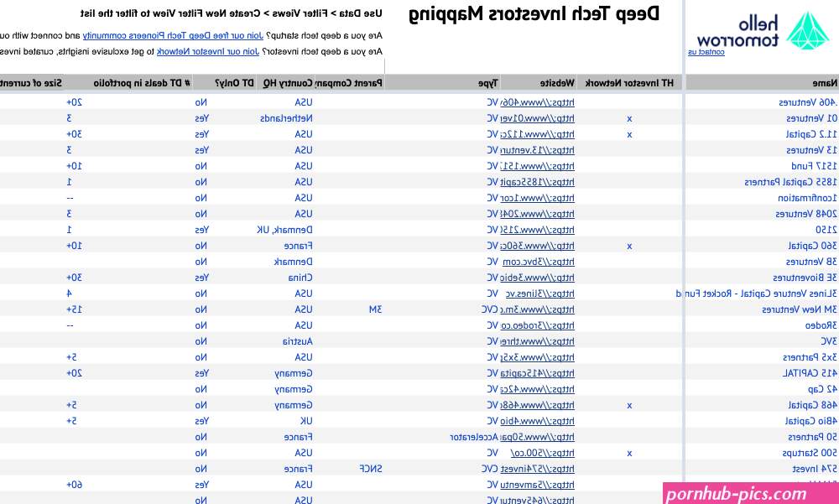Click the 3Lines Venture Capital - Rocket Fund cell
The width and height of the screenshot is (839, 504).
757,294
